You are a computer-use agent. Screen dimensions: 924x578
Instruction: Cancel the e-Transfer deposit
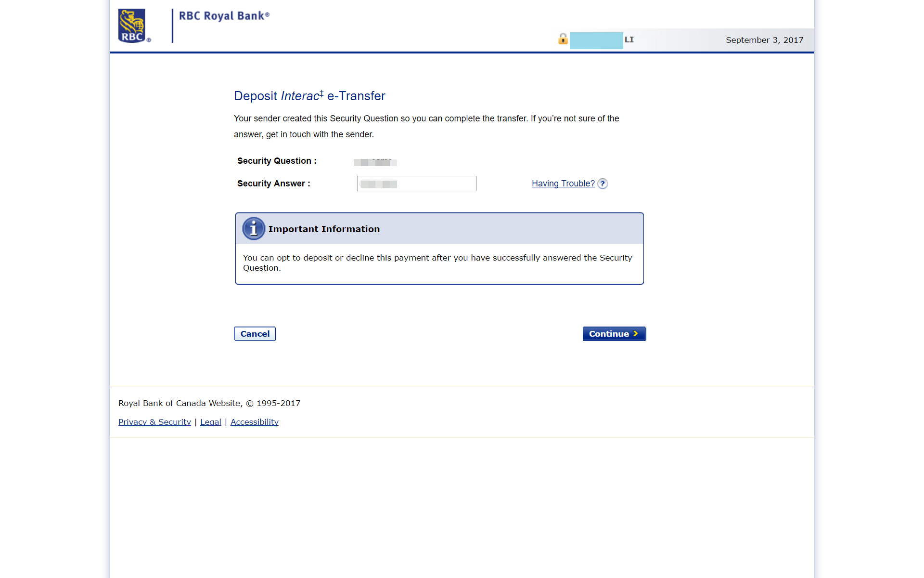[x=255, y=334]
